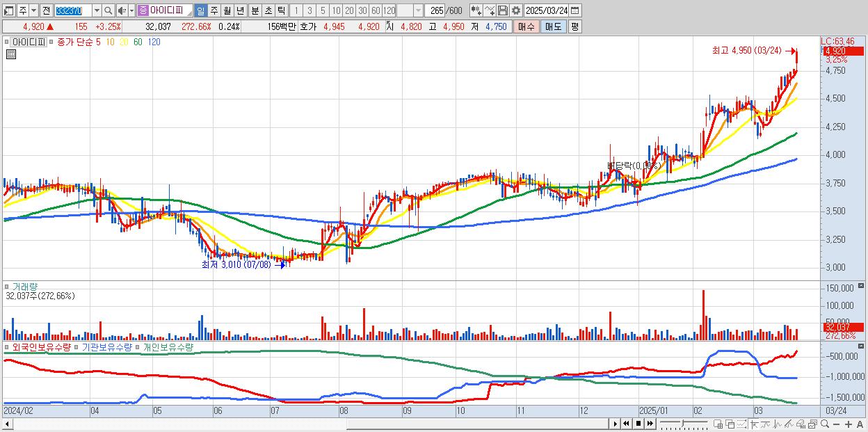
Task: Click the chart zoom slider on the bottom bar
Action: click(684, 424)
